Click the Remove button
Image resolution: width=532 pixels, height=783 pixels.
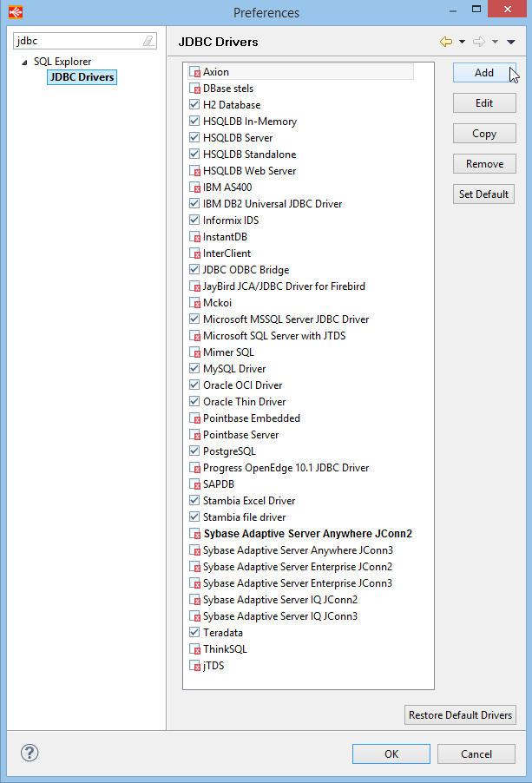[484, 164]
